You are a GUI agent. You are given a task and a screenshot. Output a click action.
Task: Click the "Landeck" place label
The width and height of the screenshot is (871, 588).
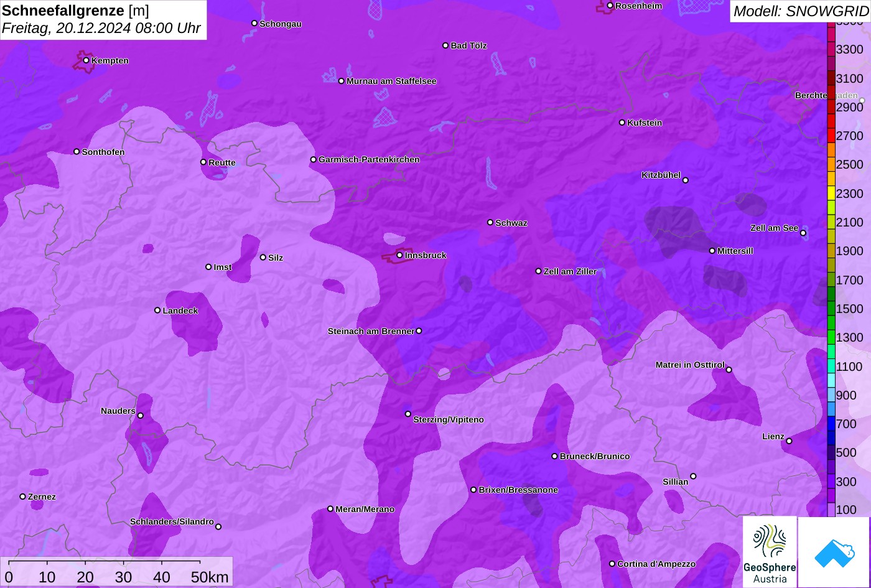(180, 311)
